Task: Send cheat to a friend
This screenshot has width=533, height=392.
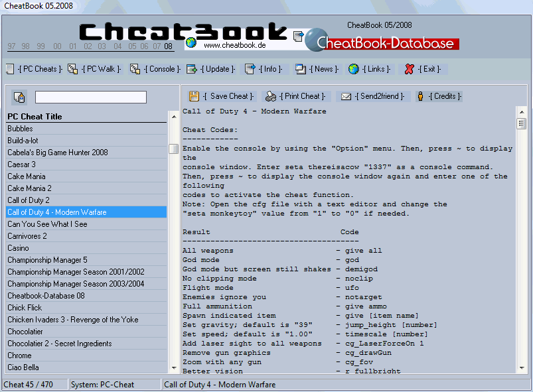Action: pos(380,96)
